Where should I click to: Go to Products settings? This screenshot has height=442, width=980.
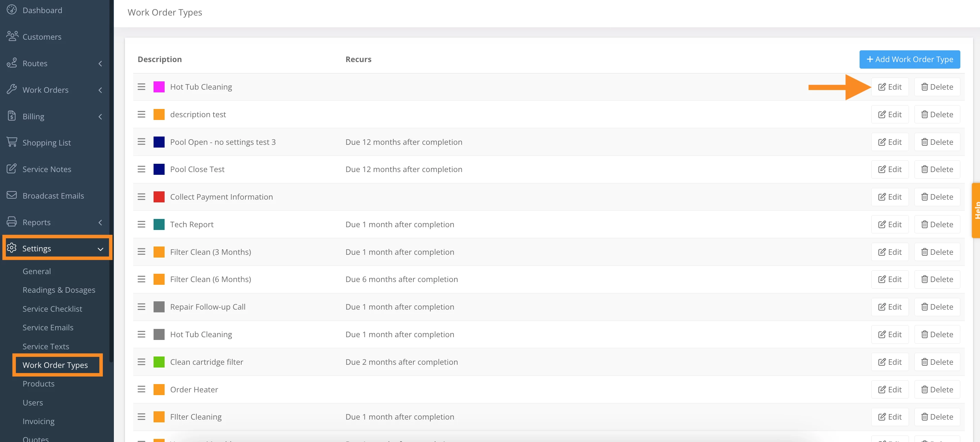tap(38, 383)
